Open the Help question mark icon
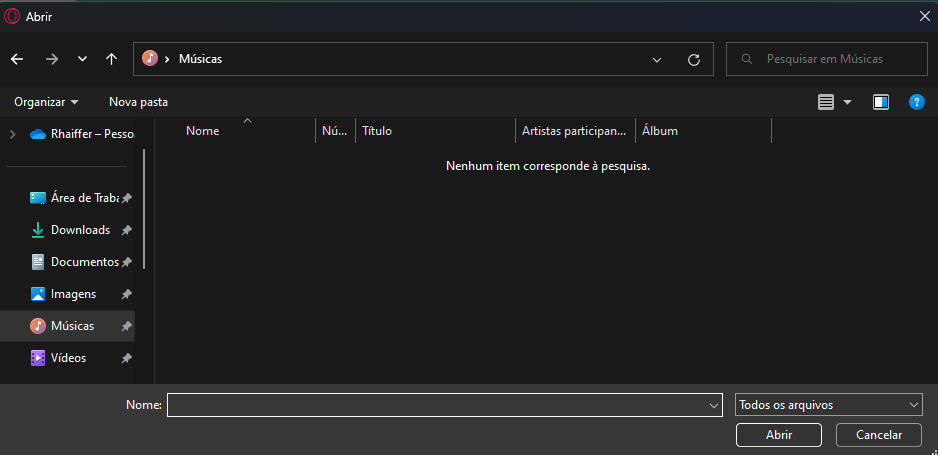938x455 pixels. point(916,102)
